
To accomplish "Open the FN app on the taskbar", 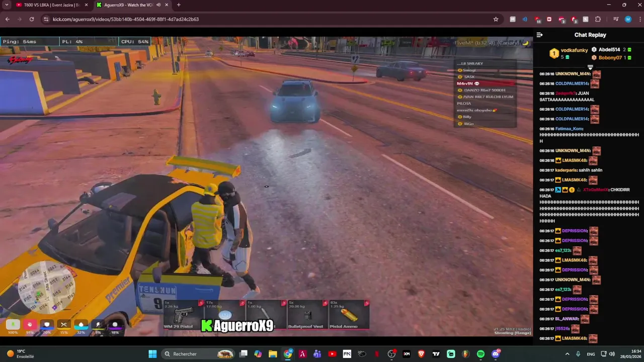I will pos(347,354).
